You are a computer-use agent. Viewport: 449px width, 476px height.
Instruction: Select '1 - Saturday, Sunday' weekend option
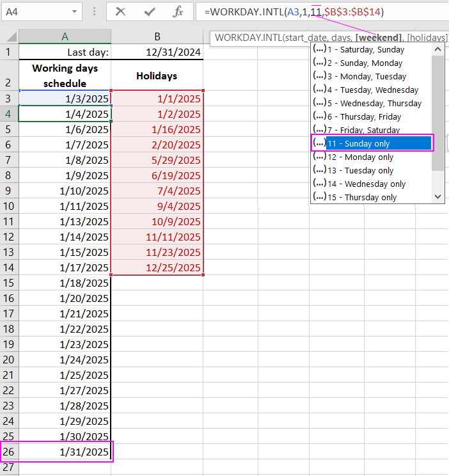pyautogui.click(x=372, y=49)
